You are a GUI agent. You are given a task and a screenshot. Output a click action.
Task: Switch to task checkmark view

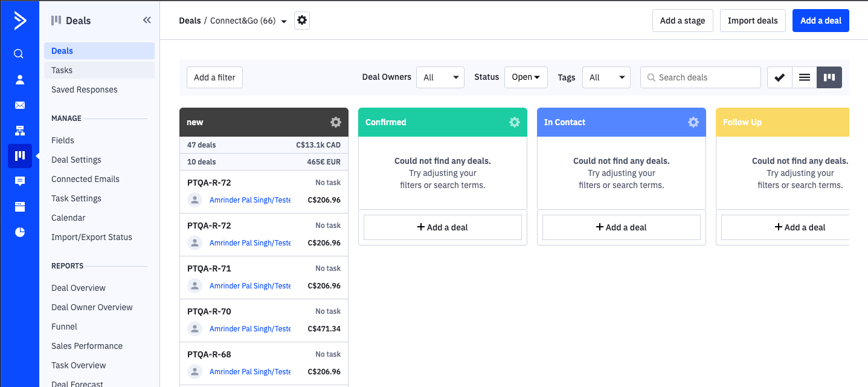click(780, 77)
